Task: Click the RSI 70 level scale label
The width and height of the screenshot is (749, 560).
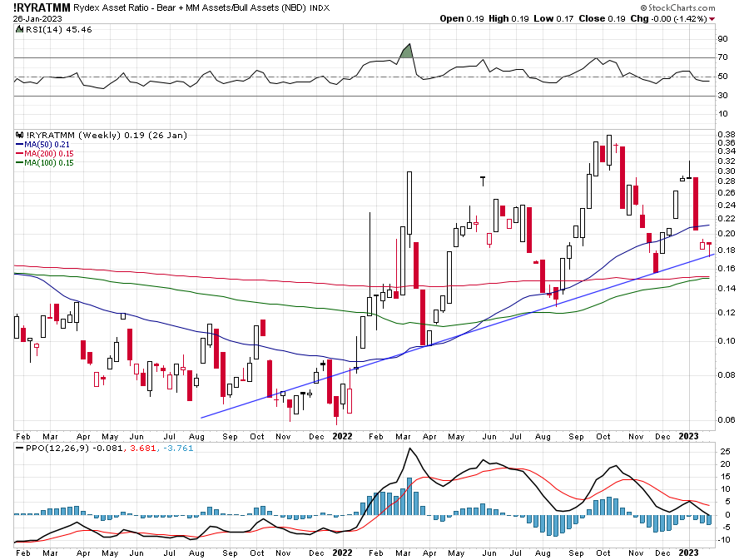Action: 722,57
